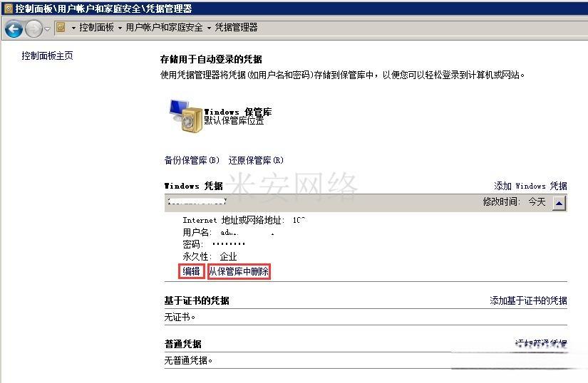The height and width of the screenshot is (383, 588).
Task: Click 添加 Windows 凭据 link
Action: [x=530, y=186]
